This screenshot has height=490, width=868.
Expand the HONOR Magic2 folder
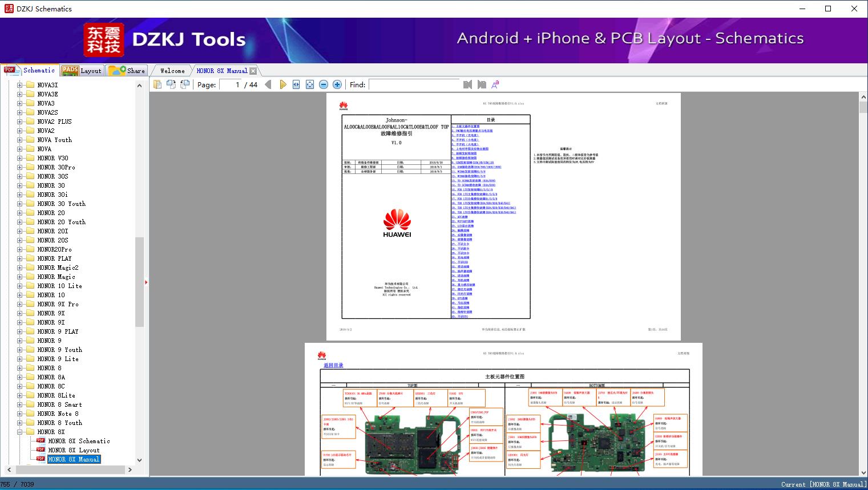(x=20, y=268)
